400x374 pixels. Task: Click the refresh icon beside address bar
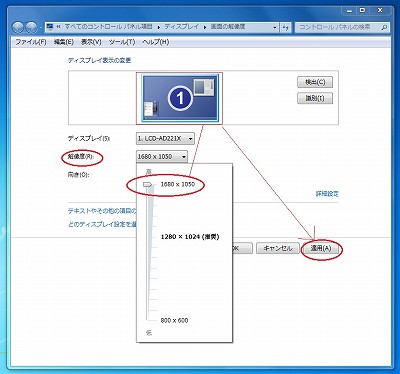[x=286, y=27]
